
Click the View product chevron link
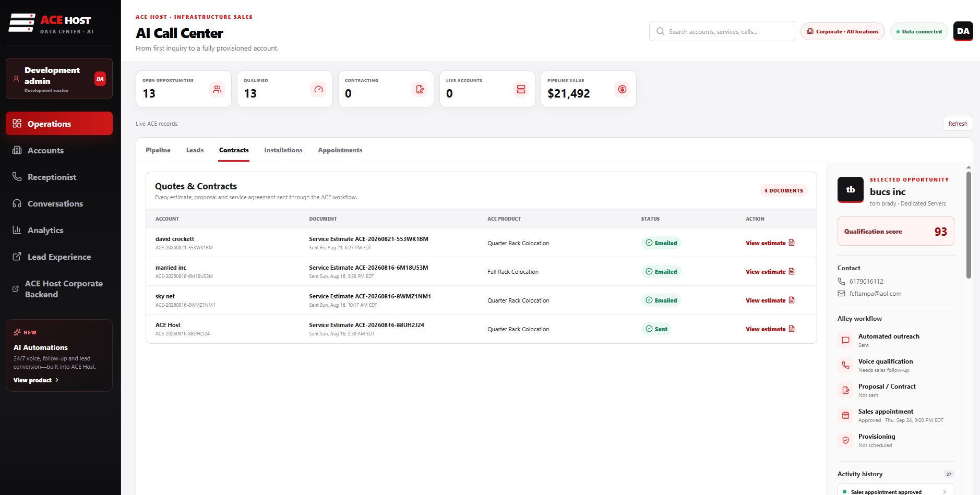click(36, 380)
